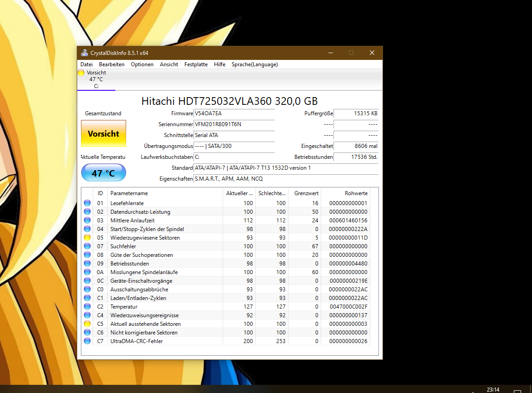Open the Optionen menu
Viewport: 532px width, 393px height.
tap(142, 64)
